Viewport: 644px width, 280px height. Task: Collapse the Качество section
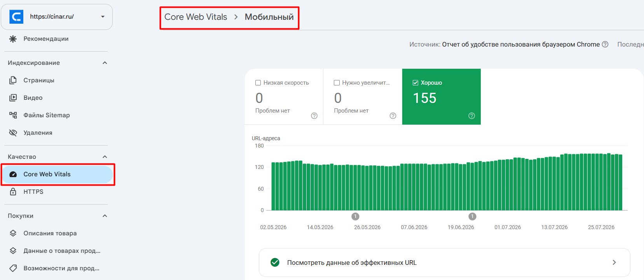[x=105, y=157]
